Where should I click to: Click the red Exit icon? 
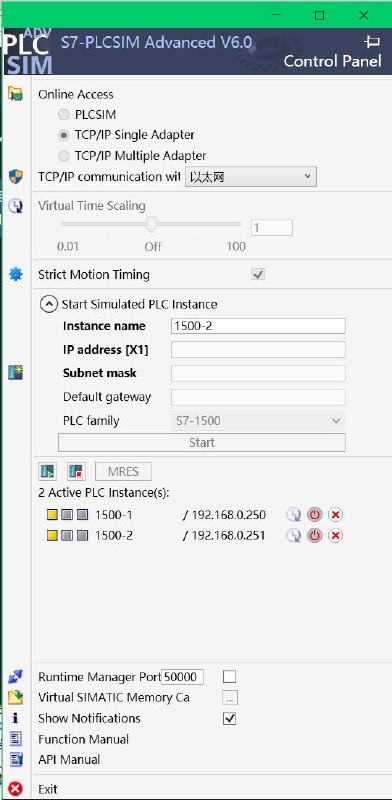pos(16,789)
